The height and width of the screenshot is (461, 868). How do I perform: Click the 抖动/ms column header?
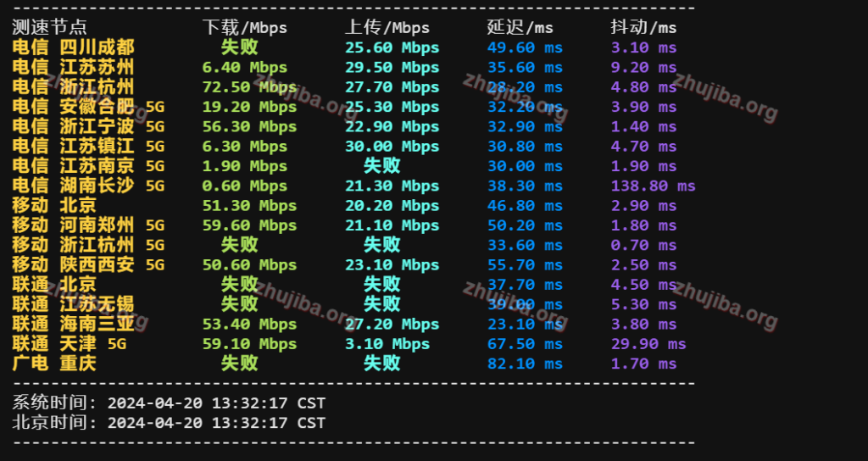pyautogui.click(x=644, y=28)
